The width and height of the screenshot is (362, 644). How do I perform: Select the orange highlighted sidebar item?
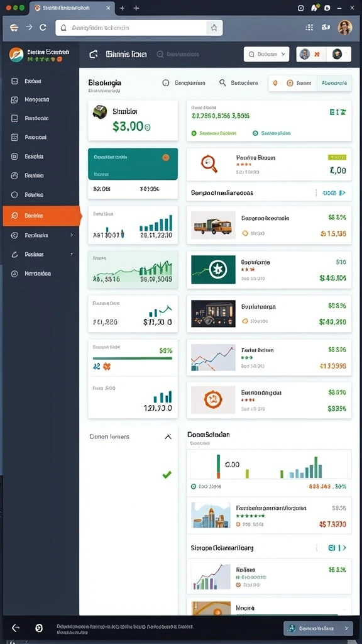pyautogui.click(x=41, y=216)
